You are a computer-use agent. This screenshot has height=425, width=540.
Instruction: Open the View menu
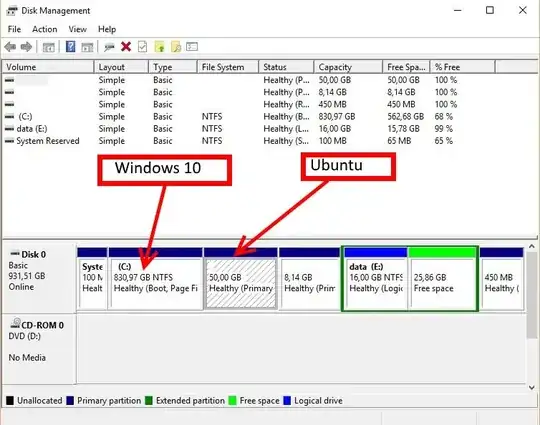point(77,29)
